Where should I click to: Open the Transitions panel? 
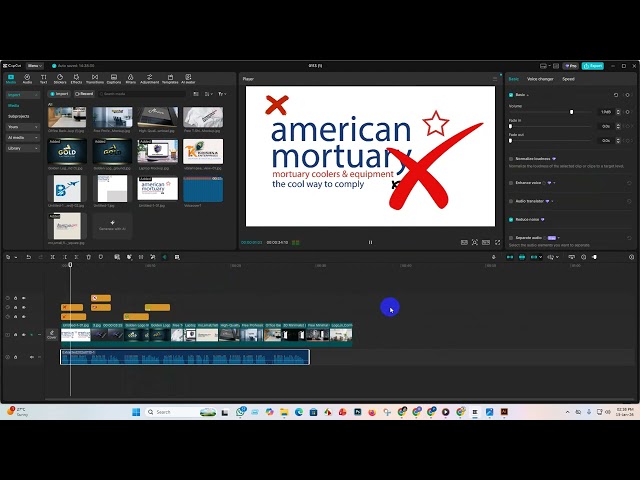(x=95, y=79)
